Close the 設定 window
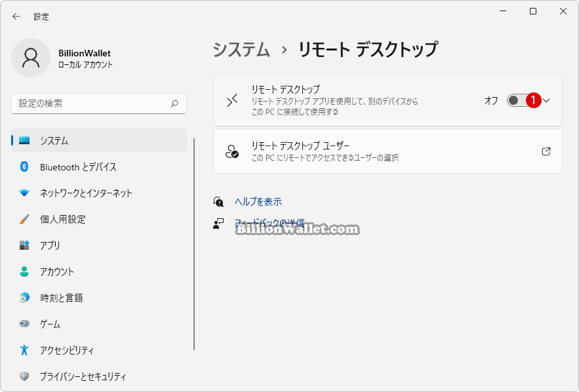This screenshot has height=392, width=579. coord(563,11)
